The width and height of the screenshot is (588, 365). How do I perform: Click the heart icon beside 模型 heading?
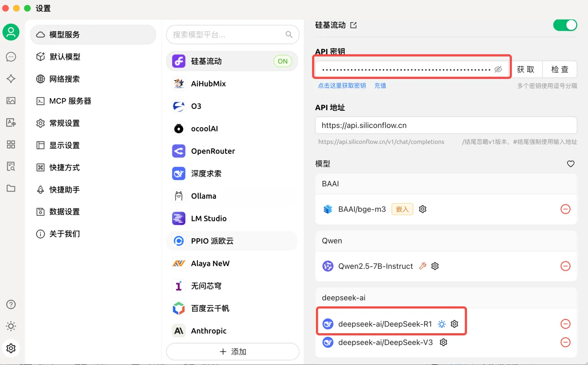pyautogui.click(x=571, y=164)
